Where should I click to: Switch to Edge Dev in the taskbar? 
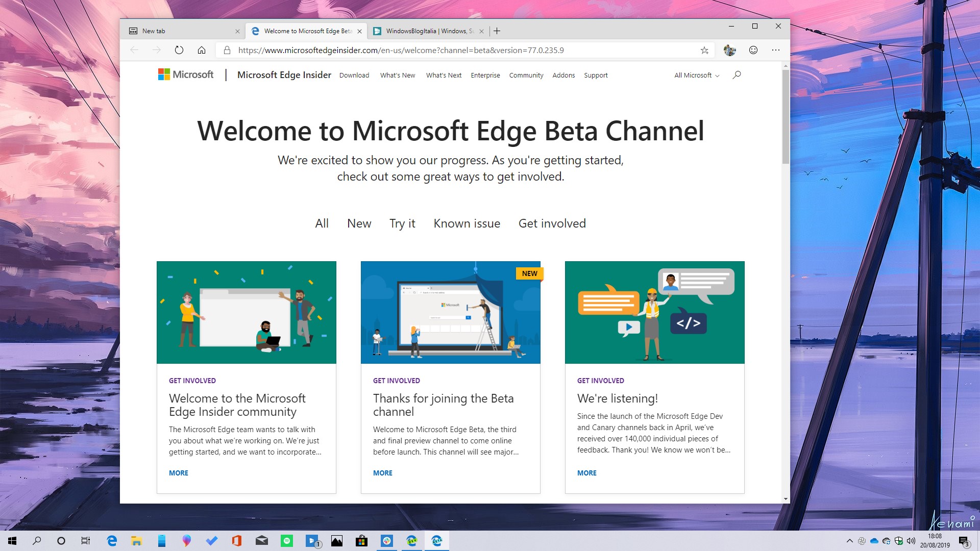(x=412, y=541)
